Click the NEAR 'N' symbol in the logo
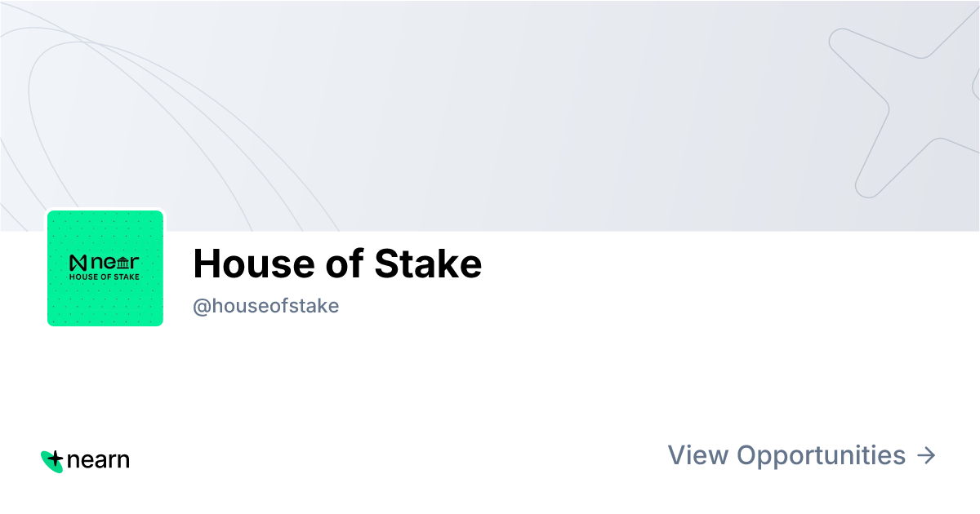 pos(78,263)
